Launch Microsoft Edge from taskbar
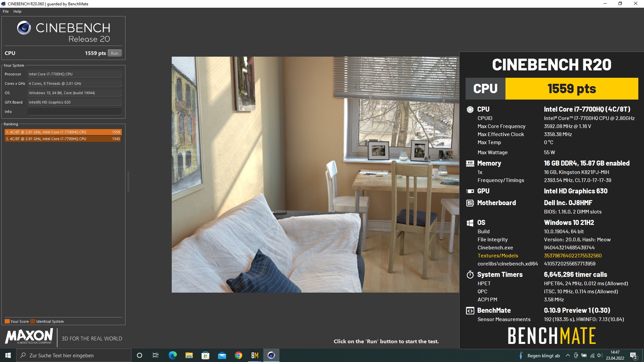 (172, 355)
